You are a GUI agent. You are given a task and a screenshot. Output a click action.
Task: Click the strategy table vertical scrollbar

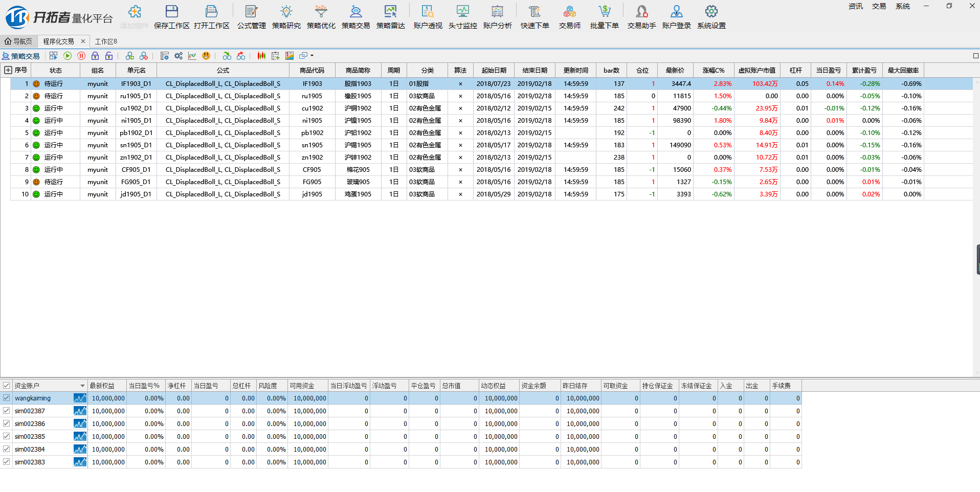(x=976, y=227)
